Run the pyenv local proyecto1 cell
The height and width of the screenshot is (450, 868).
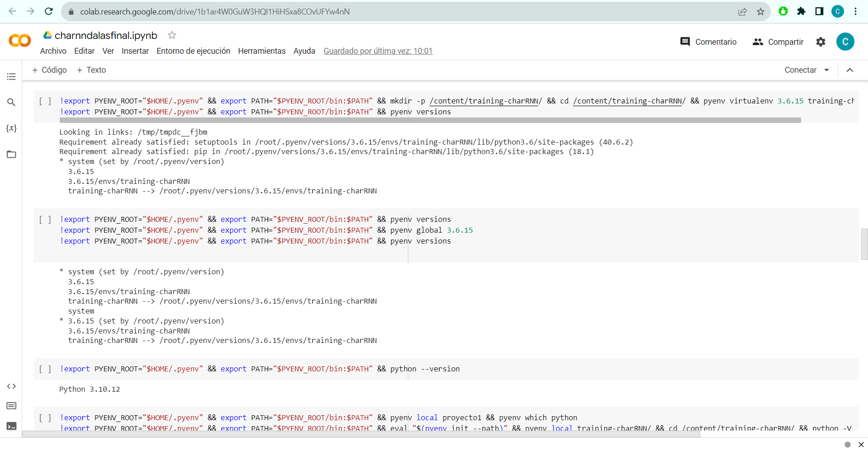(x=45, y=418)
